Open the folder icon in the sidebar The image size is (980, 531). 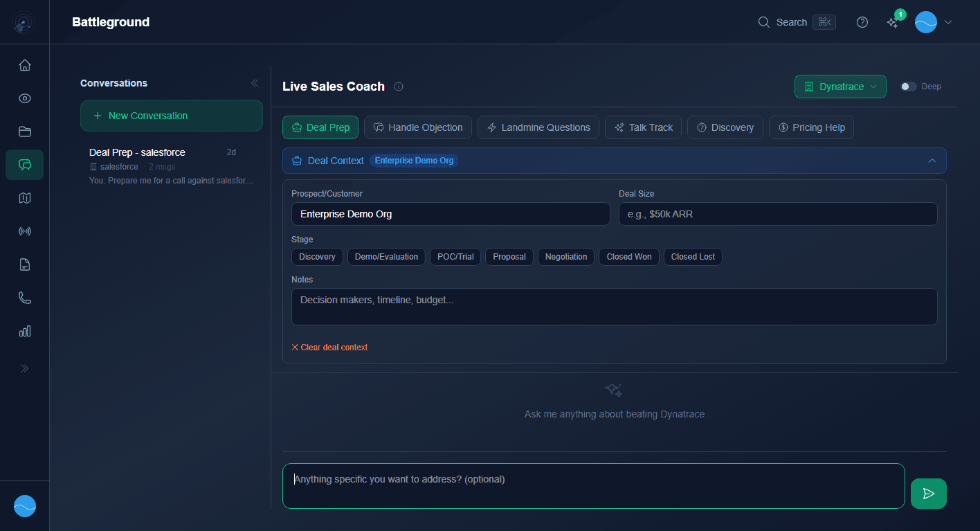(24, 132)
